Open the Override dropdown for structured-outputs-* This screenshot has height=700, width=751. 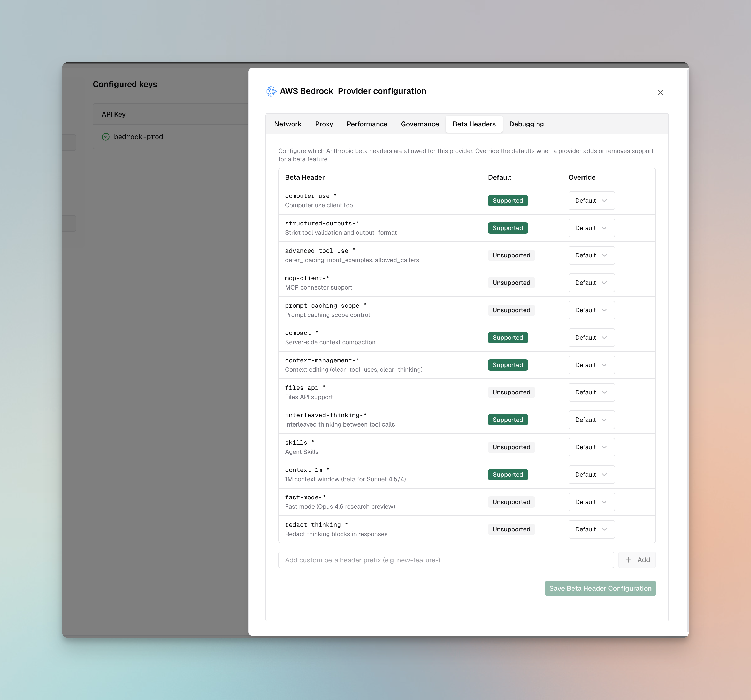coord(591,228)
